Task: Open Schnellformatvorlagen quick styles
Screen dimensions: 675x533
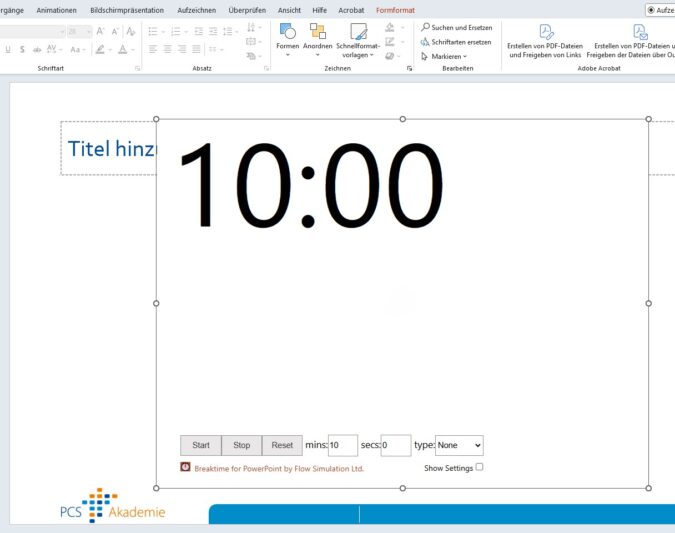Action: coord(358,40)
